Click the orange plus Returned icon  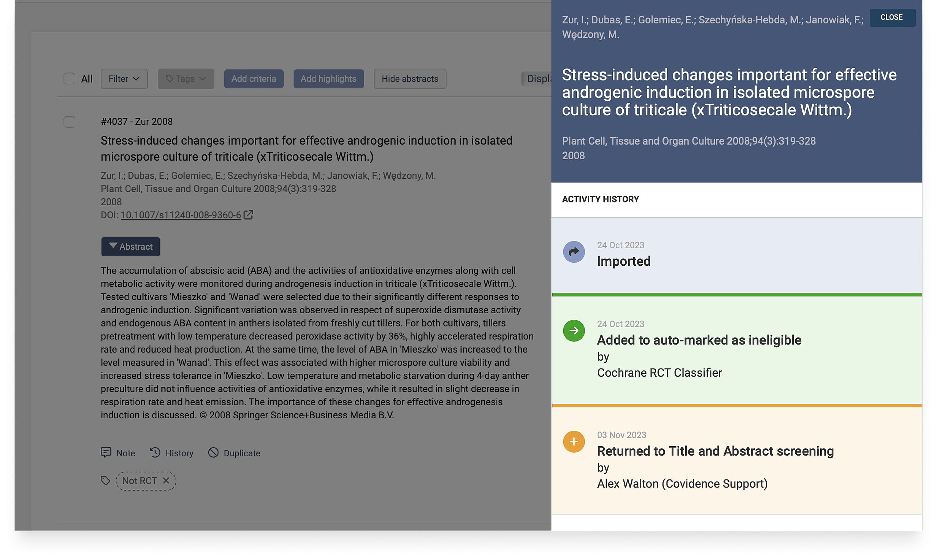coord(574,441)
